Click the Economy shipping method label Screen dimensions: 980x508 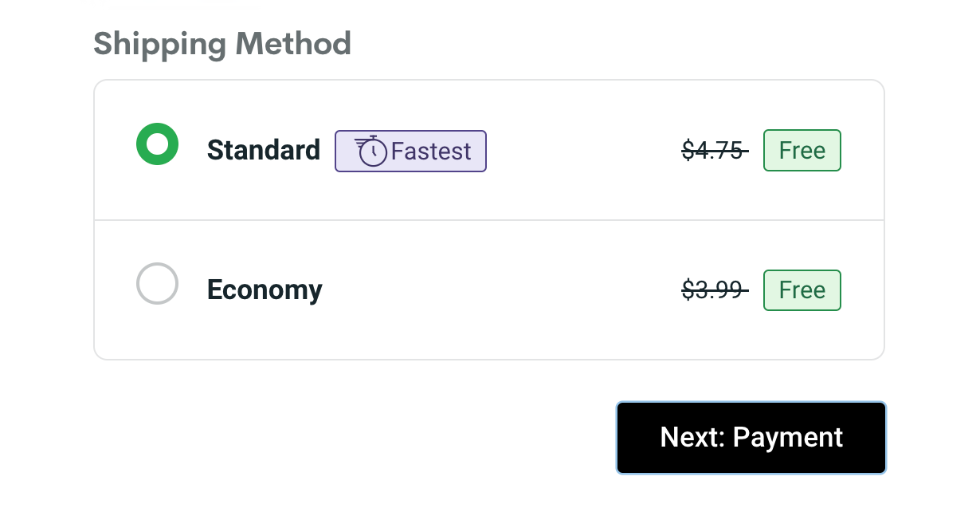point(264,289)
